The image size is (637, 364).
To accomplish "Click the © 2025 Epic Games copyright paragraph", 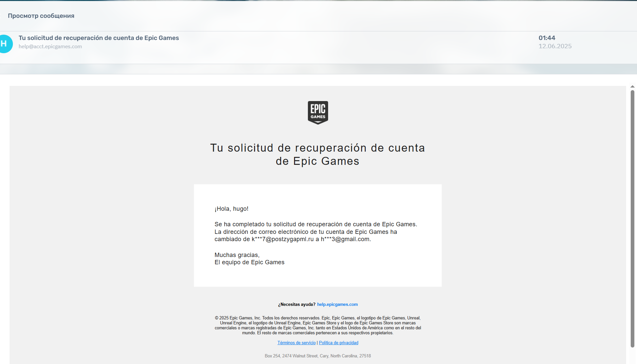I will tap(318, 325).
